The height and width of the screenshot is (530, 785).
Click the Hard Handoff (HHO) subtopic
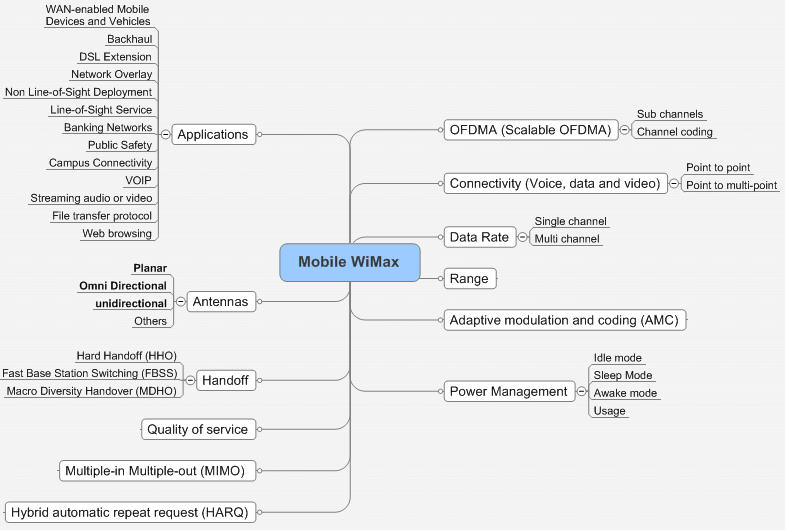(127, 356)
